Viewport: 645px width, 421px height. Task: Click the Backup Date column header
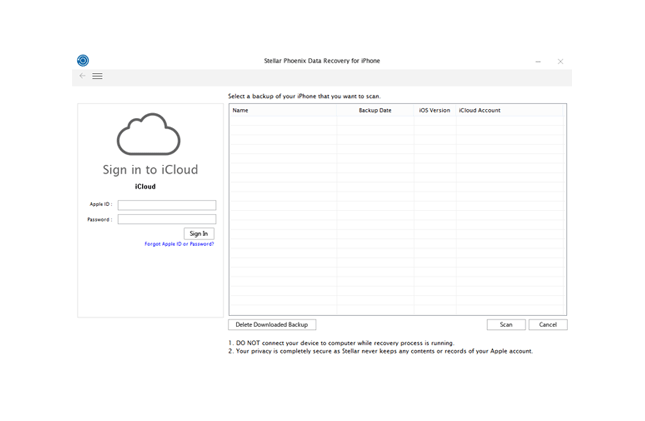pos(375,110)
